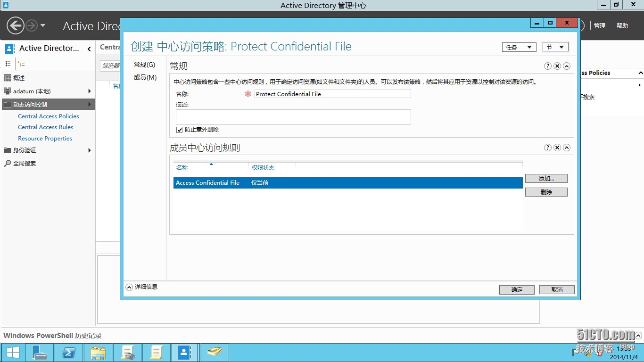Open the navigation history dropdown arrow
This screenshot has width=644, height=362.
[x=43, y=25]
